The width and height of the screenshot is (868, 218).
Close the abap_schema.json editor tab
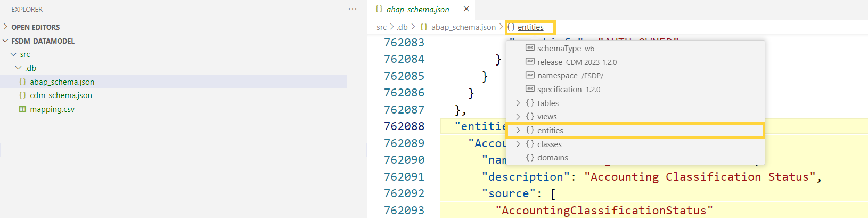pos(466,9)
